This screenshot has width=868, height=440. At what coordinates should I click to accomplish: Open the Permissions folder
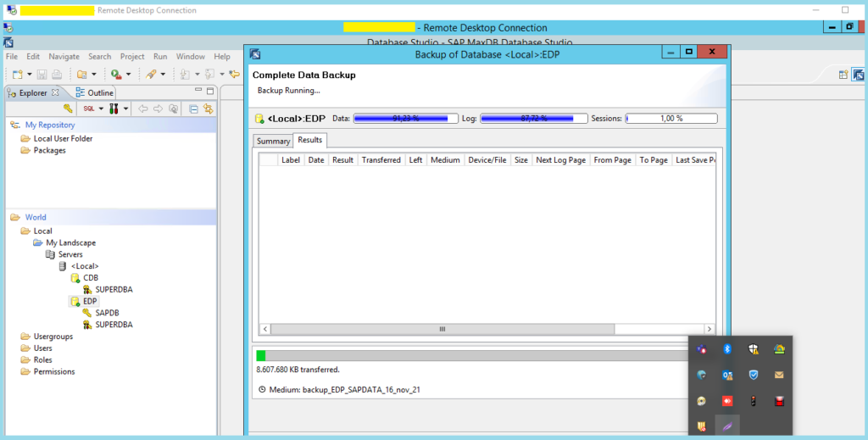(47, 371)
